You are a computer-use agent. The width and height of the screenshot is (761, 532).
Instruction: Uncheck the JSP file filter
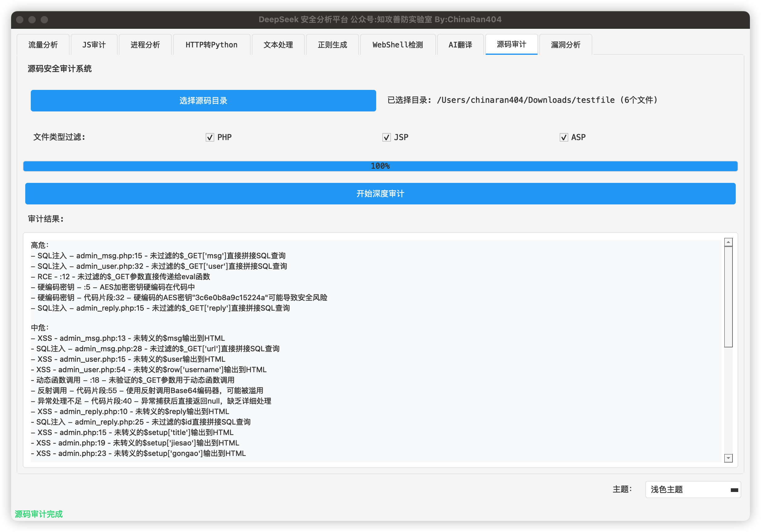(x=386, y=137)
